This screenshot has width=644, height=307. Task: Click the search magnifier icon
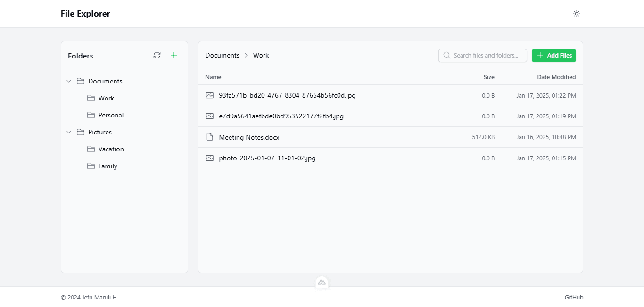click(446, 55)
